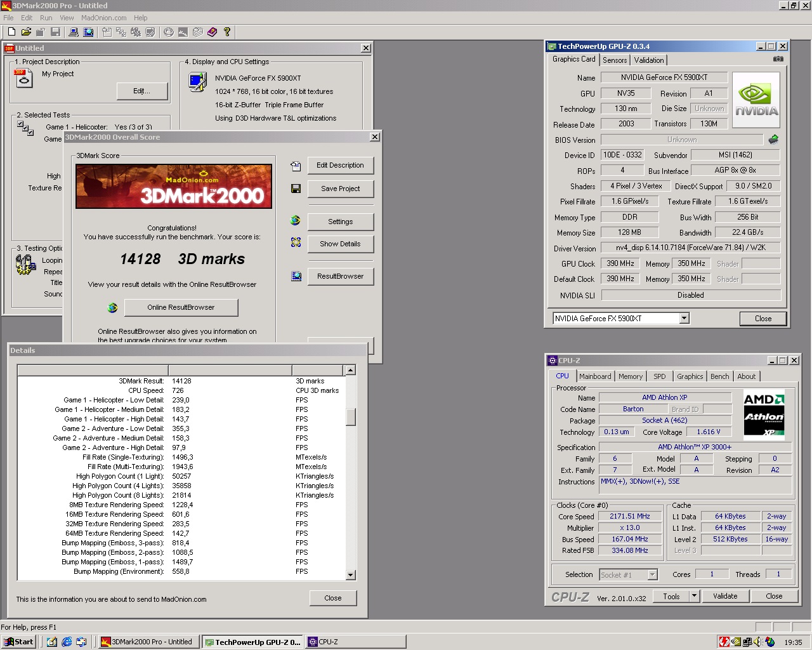Create a new project with the blank document toolbar icon
This screenshot has height=650, width=812.
click(x=11, y=32)
